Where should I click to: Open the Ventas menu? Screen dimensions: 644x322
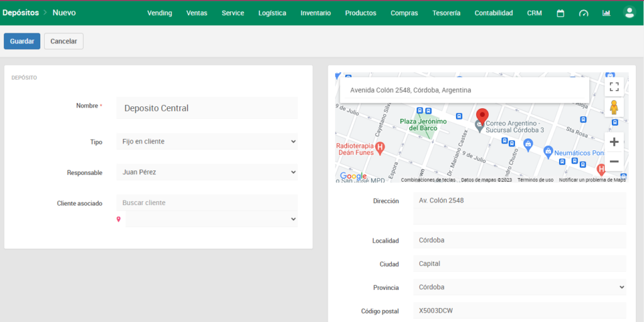[x=197, y=13]
